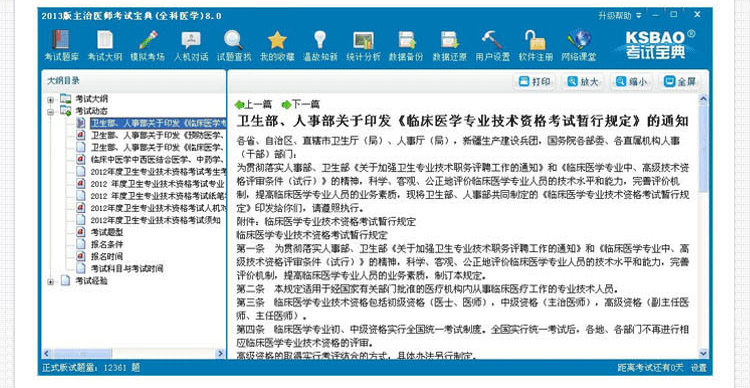750x388 pixels.
Task: Expand the 考试大纲 tree node
Action: [50, 100]
